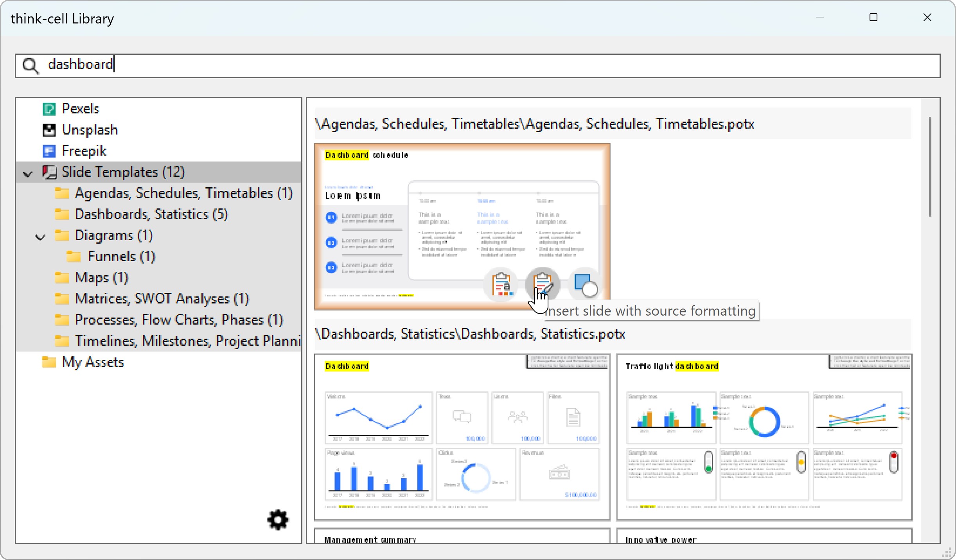
Task: Collapse the Diagrams folder chevron
Action: point(40,237)
